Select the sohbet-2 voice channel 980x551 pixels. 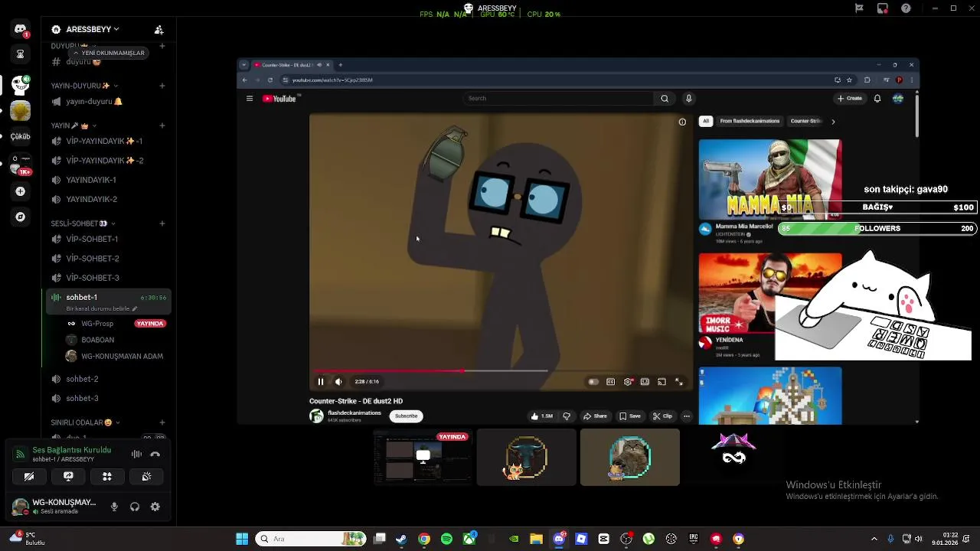click(107, 379)
